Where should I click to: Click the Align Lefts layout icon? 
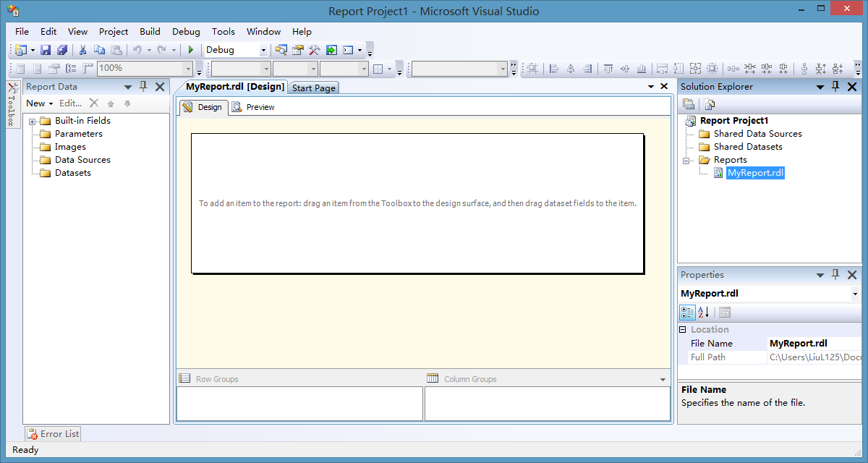click(554, 69)
